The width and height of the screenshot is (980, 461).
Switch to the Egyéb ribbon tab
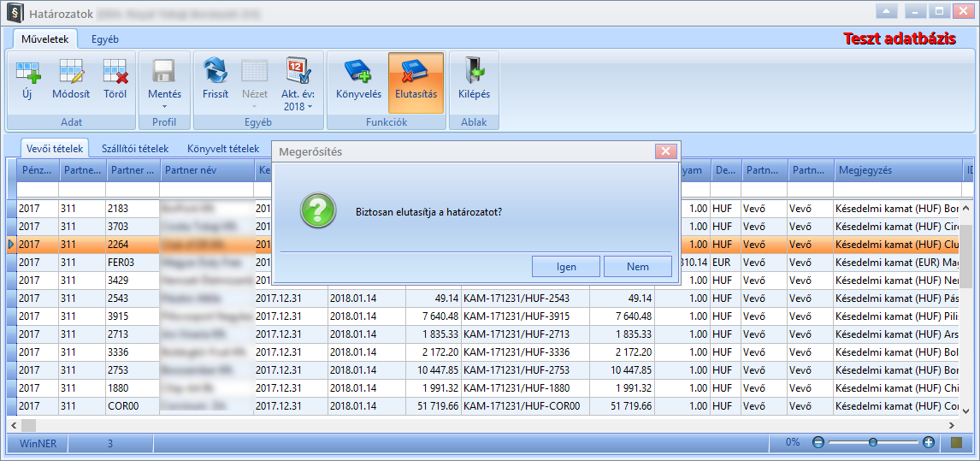[105, 39]
